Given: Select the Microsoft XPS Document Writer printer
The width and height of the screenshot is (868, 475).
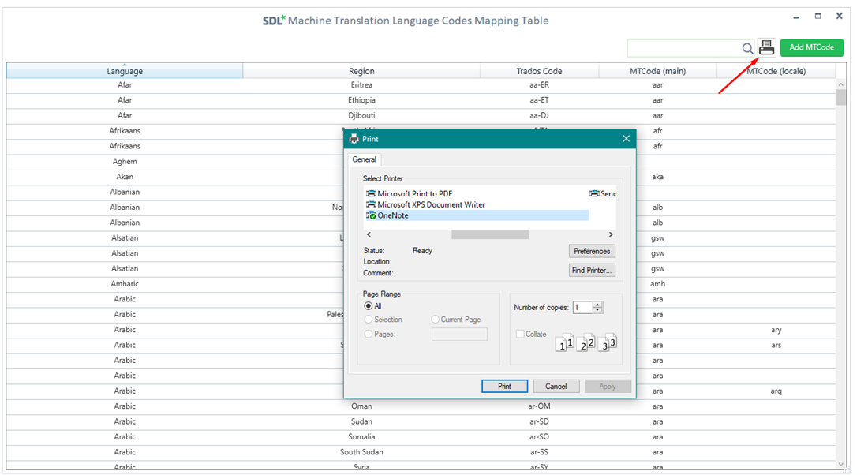Looking at the screenshot, I should click(425, 205).
